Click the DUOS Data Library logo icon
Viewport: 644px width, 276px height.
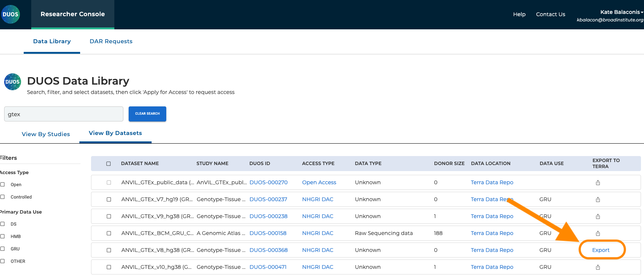pos(12,82)
